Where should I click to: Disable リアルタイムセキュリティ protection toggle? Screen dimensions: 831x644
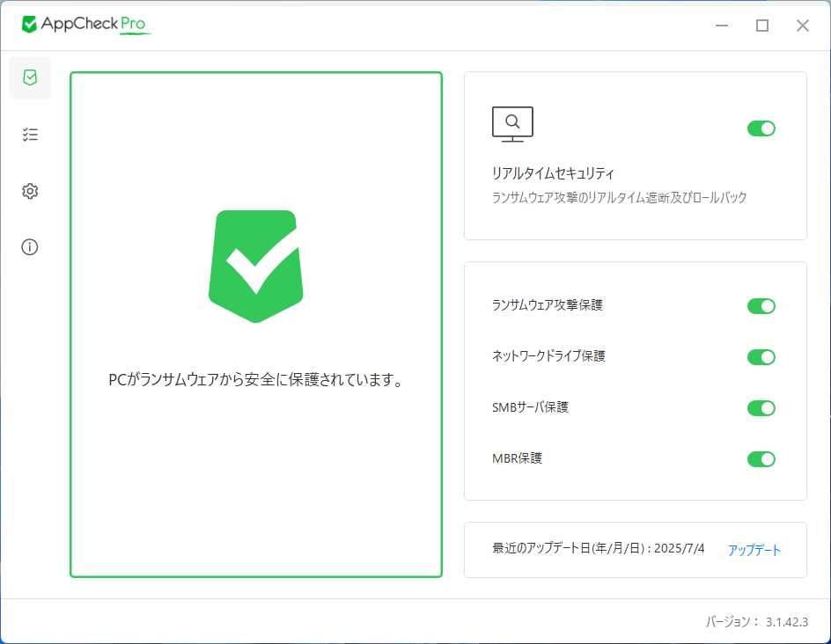tap(761, 128)
